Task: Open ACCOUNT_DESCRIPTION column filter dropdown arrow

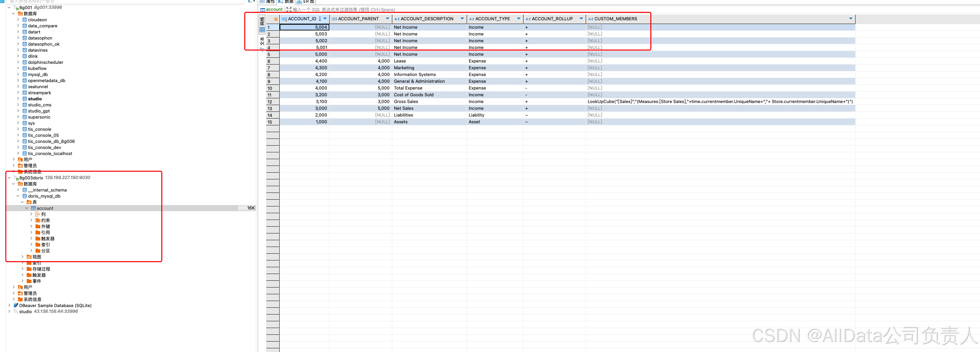Action: pyautogui.click(x=462, y=18)
